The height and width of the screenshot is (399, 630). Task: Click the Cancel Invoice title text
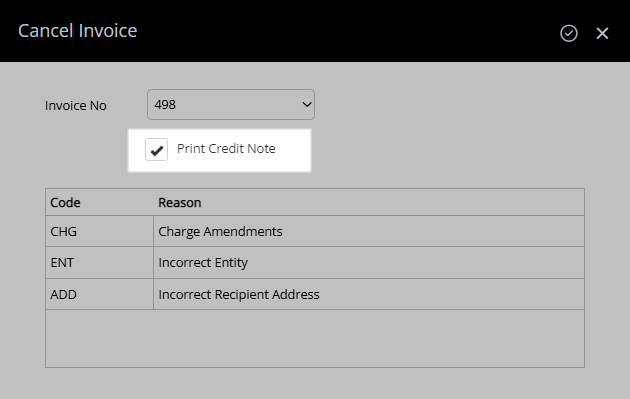[x=78, y=31]
